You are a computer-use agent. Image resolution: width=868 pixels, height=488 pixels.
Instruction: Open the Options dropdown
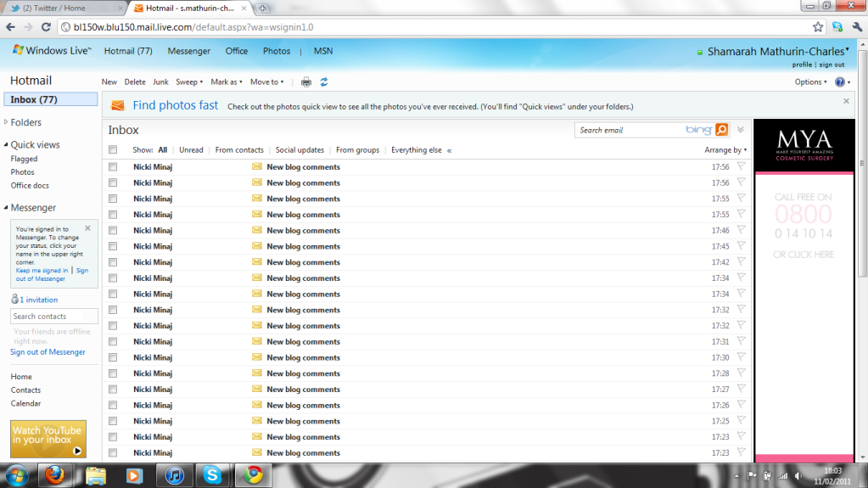pyautogui.click(x=810, y=82)
